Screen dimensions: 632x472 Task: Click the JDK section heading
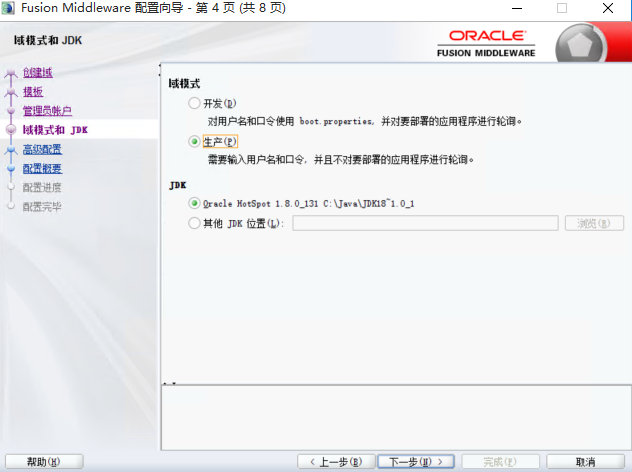click(x=178, y=185)
